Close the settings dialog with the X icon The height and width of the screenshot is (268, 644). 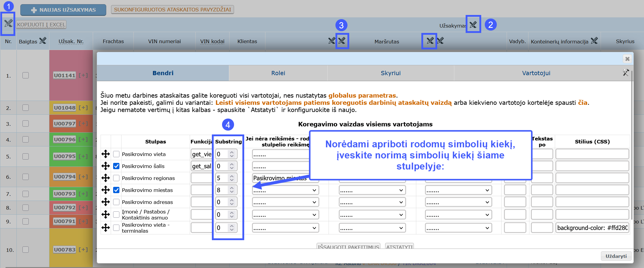click(x=628, y=59)
